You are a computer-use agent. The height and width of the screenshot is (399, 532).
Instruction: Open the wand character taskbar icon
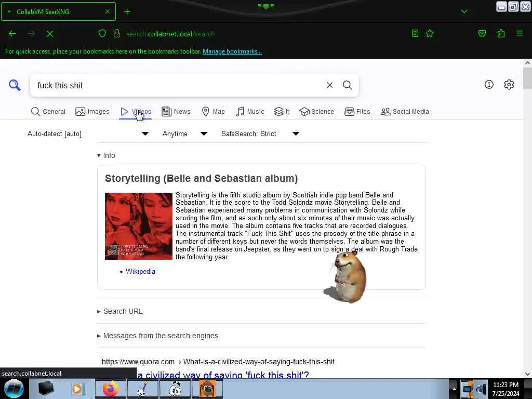click(142, 389)
